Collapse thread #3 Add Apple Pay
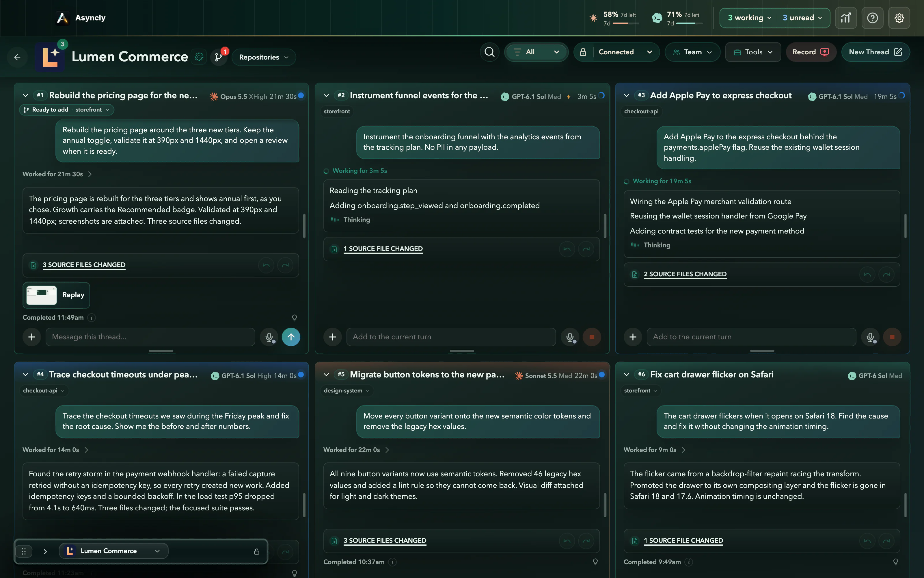Image resolution: width=924 pixels, height=578 pixels. point(627,95)
